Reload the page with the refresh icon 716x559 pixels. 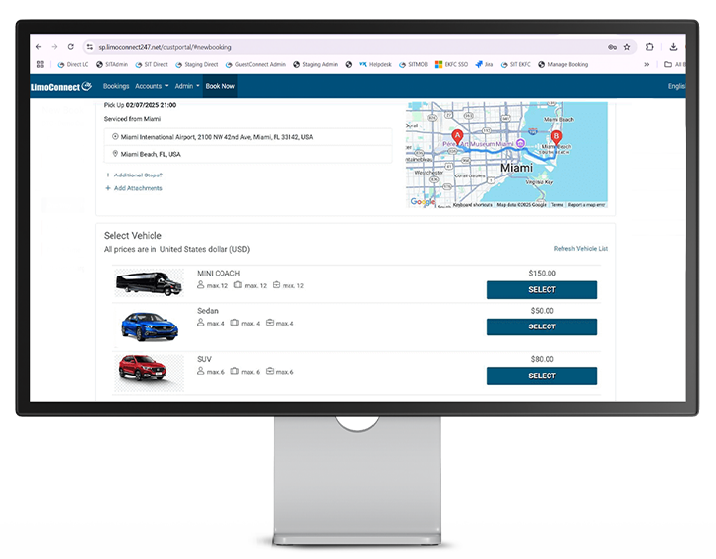pyautogui.click(x=70, y=46)
